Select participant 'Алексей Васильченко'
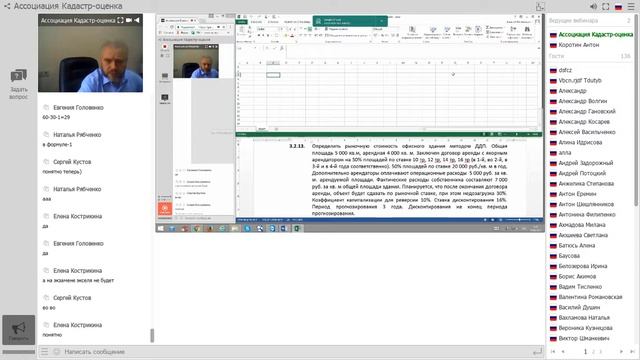 click(x=582, y=132)
